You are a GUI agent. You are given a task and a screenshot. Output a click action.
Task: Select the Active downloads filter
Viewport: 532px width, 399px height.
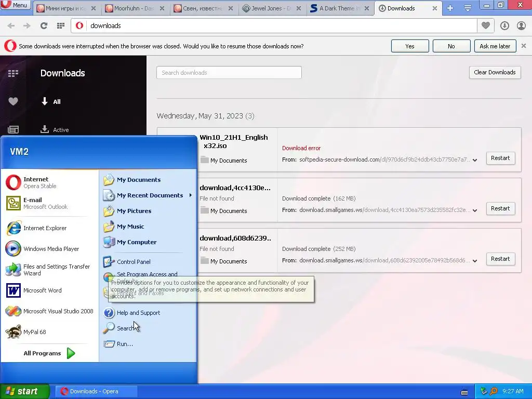click(54, 129)
